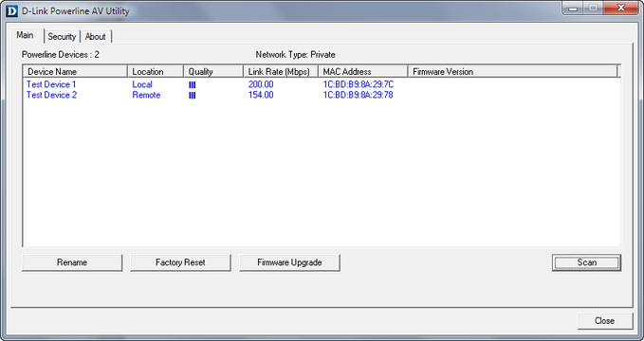This screenshot has height=341, width=644.
Task: Open the Firmware Upgrade button
Action: (x=289, y=262)
